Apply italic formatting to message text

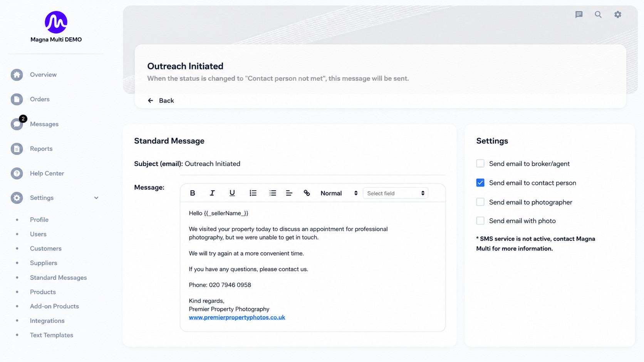[x=212, y=193]
